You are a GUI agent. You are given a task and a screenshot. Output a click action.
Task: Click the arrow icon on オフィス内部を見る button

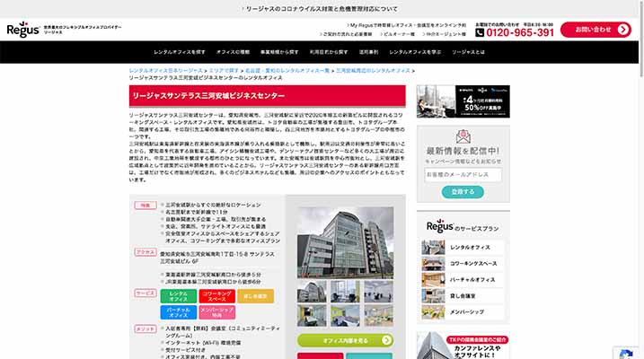(386, 340)
